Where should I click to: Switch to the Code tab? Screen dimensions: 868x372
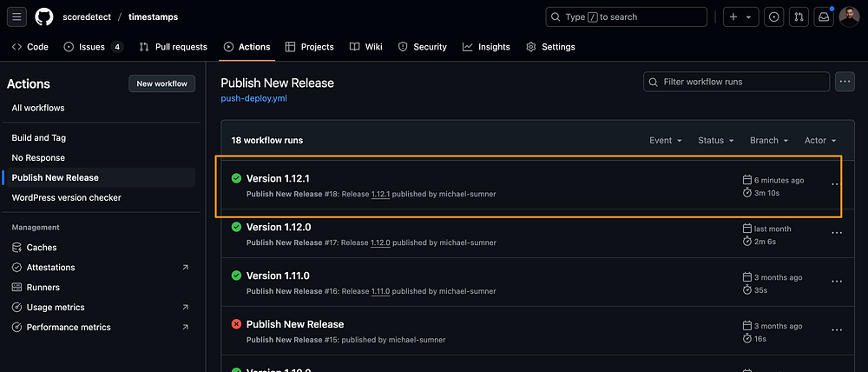pos(30,47)
